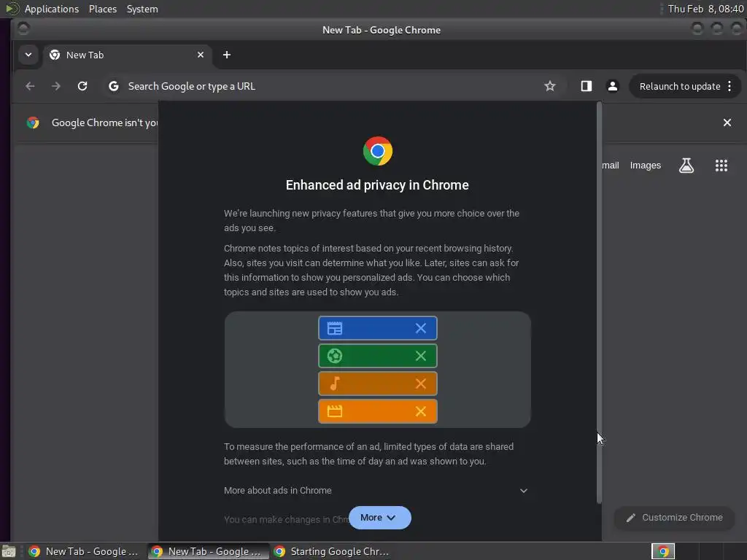The width and height of the screenshot is (747, 560).
Task: Remove the blue news topic chip
Action: [421, 328]
